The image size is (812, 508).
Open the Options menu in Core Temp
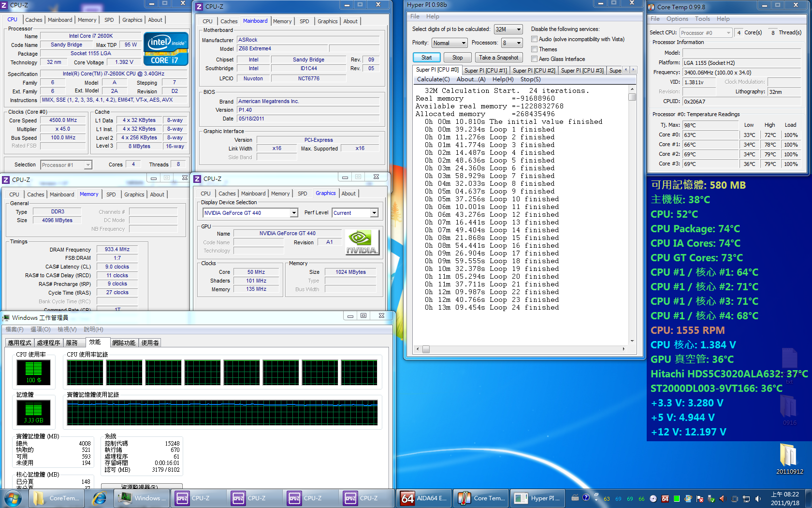tap(677, 19)
